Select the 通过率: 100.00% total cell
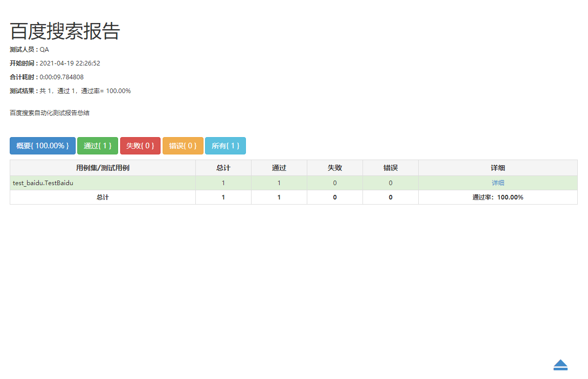This screenshot has height=379, width=588. [x=497, y=197]
